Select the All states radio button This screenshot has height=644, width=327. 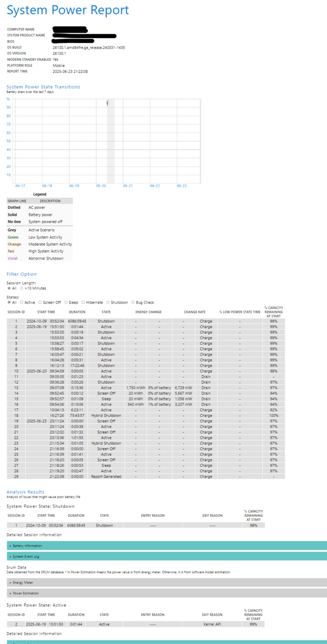coord(8,302)
